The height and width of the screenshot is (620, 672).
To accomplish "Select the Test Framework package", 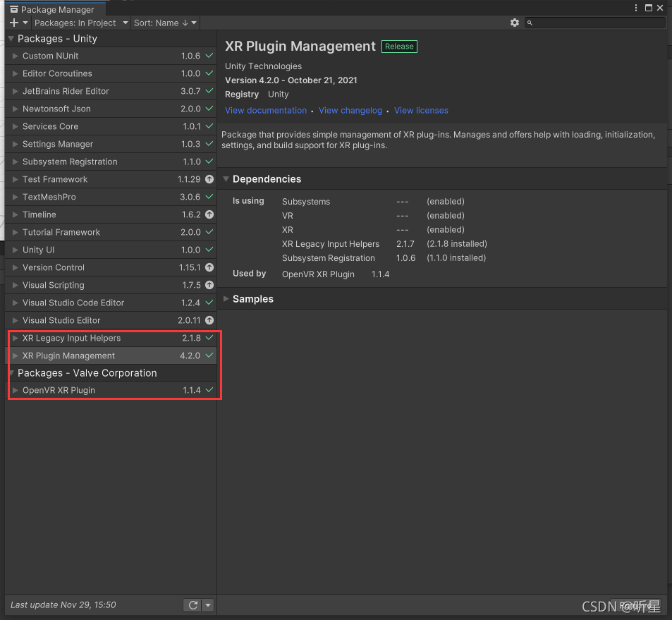I will (111, 179).
